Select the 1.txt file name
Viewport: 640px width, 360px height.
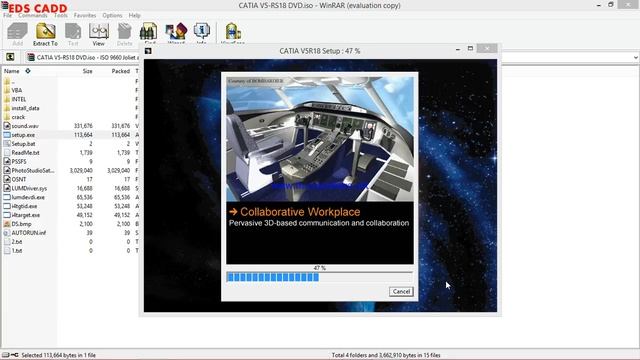(17, 251)
